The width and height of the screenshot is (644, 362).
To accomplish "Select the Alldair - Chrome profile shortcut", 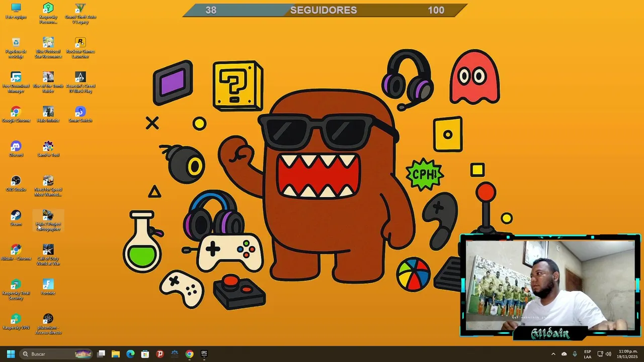I will [x=16, y=253].
